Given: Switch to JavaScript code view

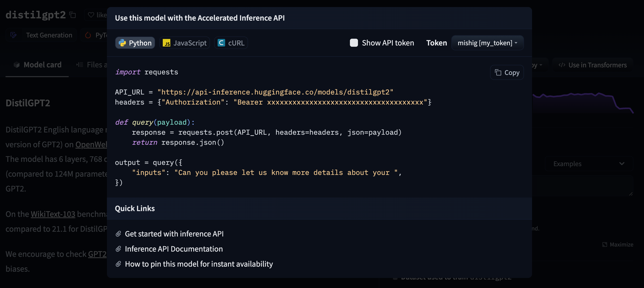Looking at the screenshot, I should 184,42.
